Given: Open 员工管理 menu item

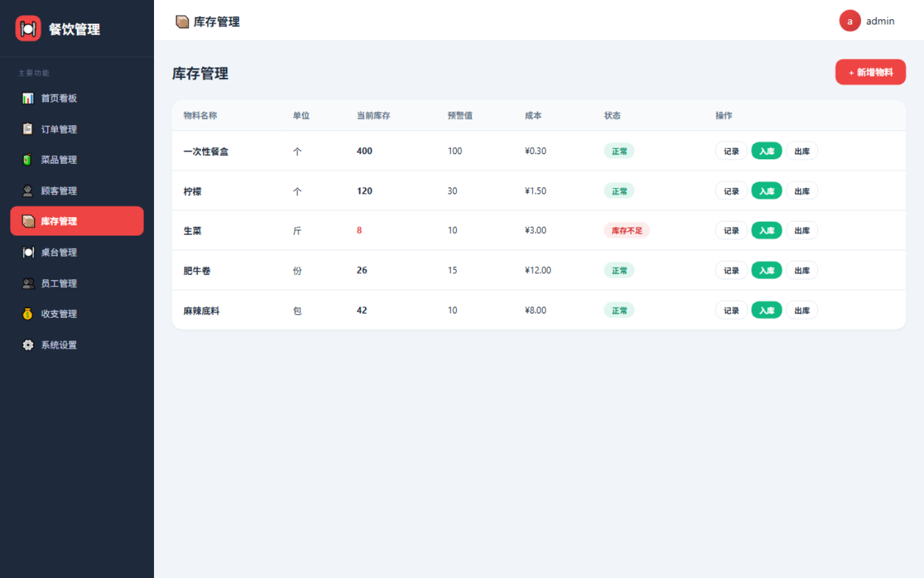Looking at the screenshot, I should pyautogui.click(x=77, y=283).
